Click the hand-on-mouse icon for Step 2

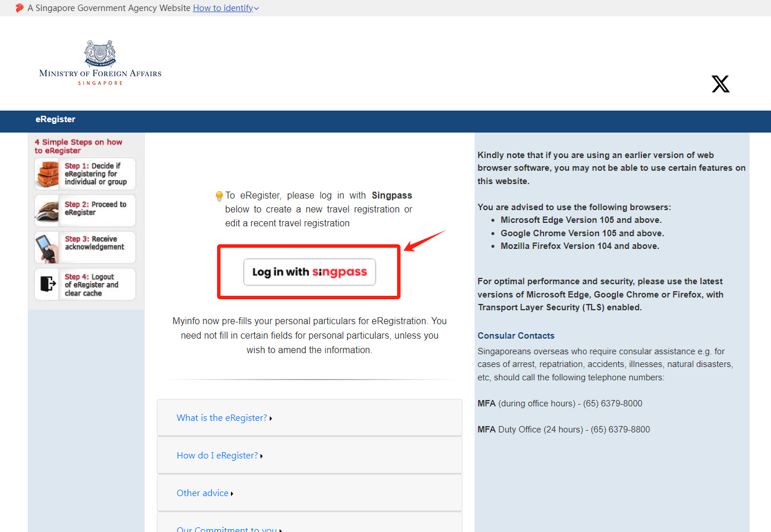pyautogui.click(x=47, y=210)
